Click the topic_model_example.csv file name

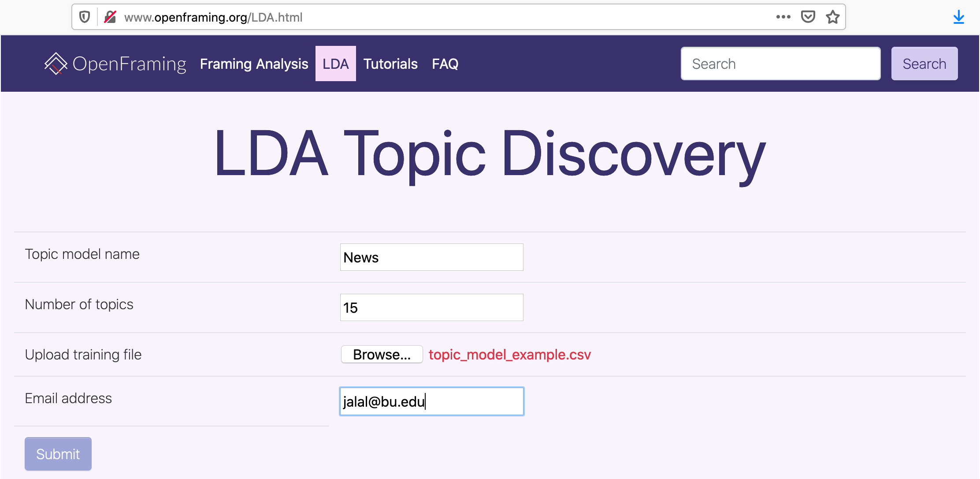509,355
